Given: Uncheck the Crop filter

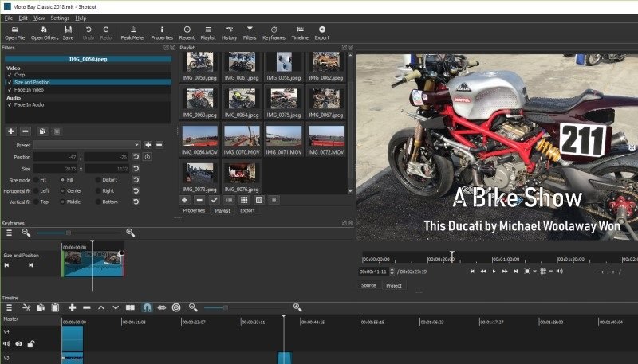Looking at the screenshot, I should click(x=10, y=75).
